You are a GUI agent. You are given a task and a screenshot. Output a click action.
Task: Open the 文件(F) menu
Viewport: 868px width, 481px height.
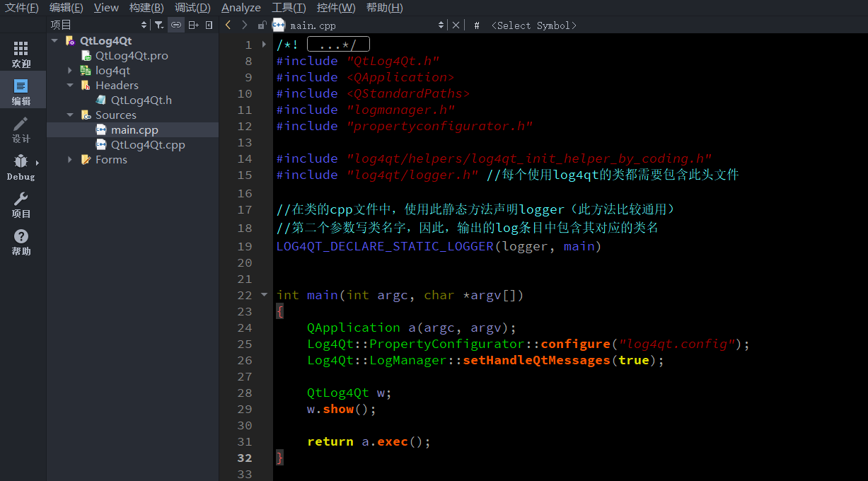(x=22, y=8)
